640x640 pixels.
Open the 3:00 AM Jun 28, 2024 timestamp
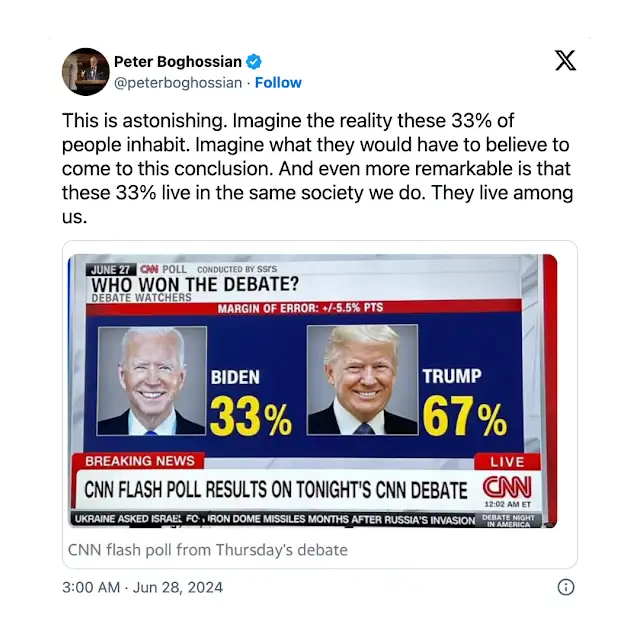pos(142,587)
